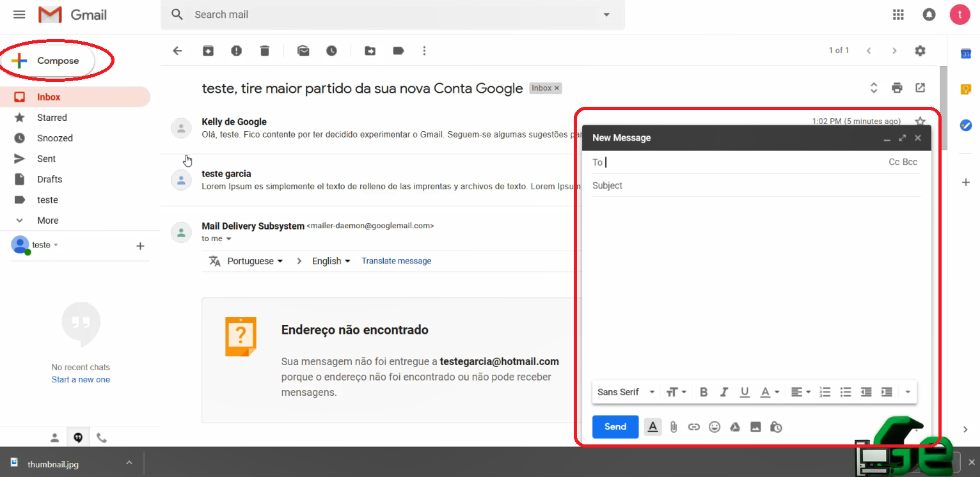Open Google Calendar side panel
The image size is (980, 477).
[966, 54]
